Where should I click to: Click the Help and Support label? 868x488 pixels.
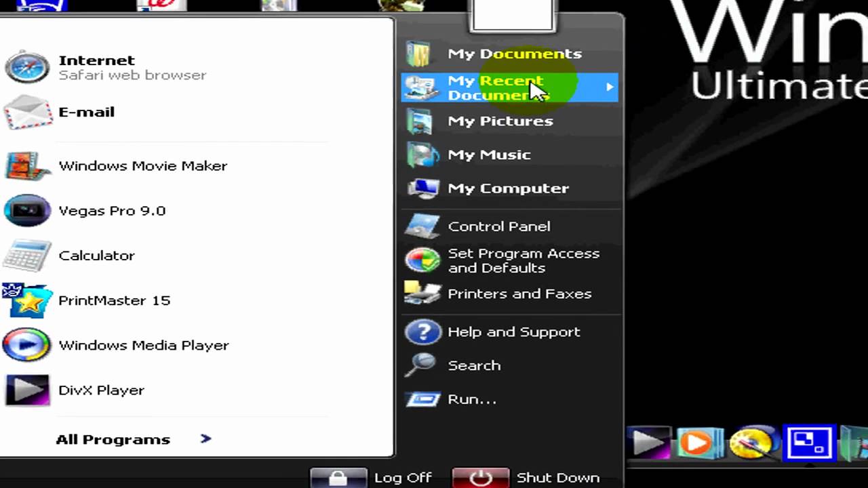[514, 331]
